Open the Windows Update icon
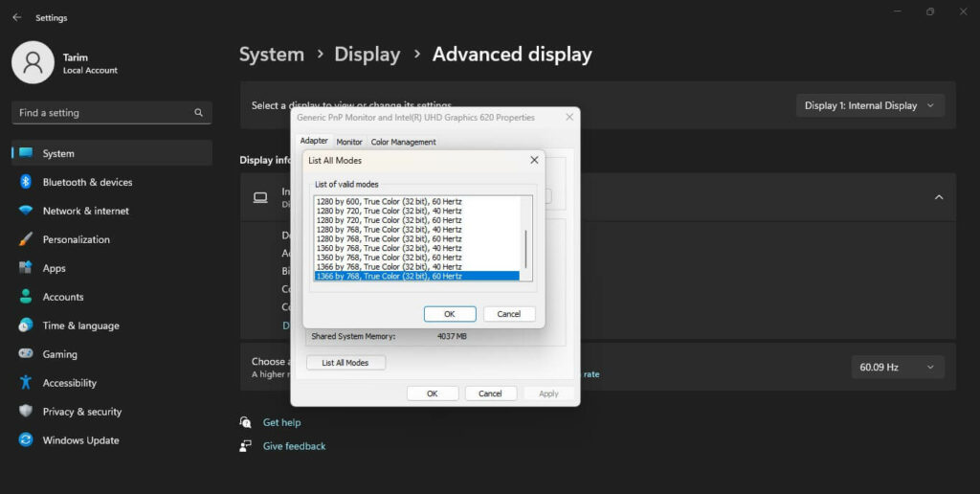980x494 pixels. pos(26,439)
